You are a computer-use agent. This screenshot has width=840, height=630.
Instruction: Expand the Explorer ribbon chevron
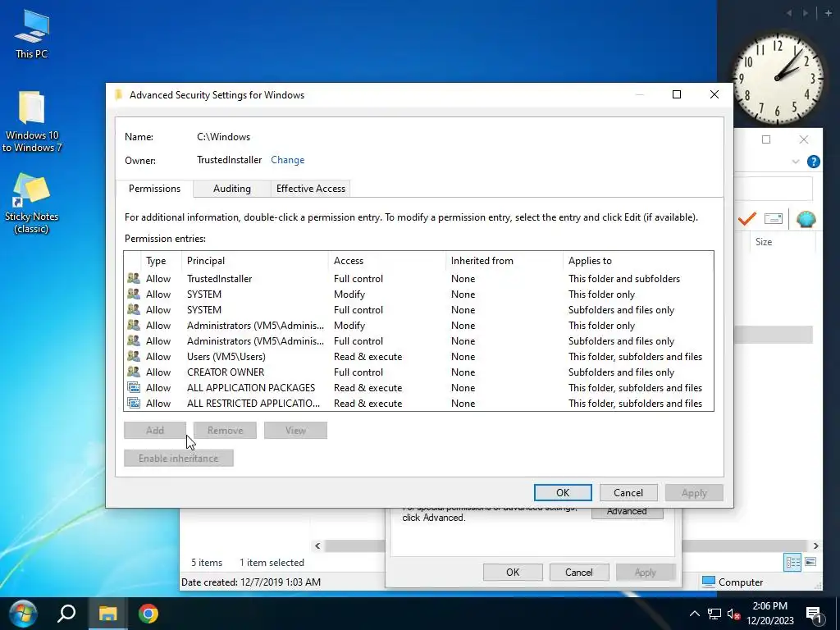coord(796,162)
